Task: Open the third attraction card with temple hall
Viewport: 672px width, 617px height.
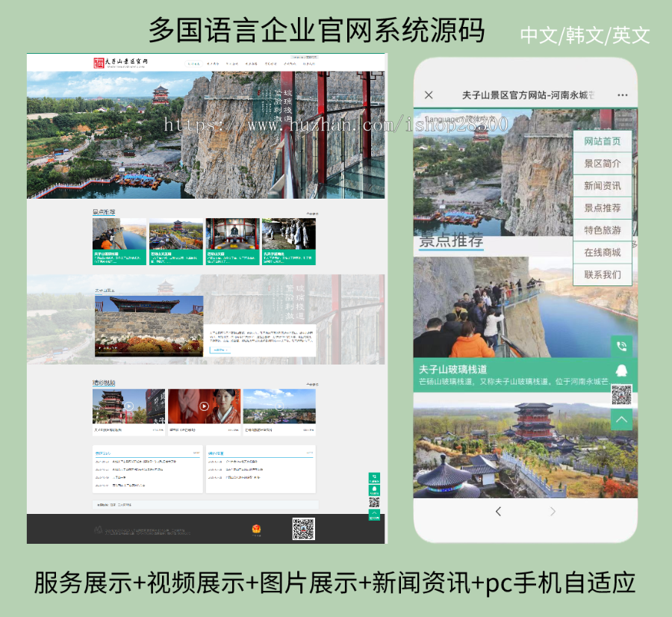Action: tap(232, 241)
